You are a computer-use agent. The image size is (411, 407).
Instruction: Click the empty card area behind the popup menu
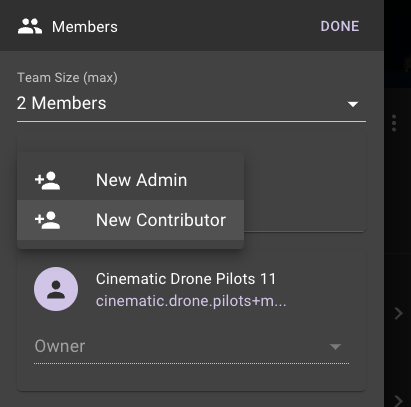point(305,183)
